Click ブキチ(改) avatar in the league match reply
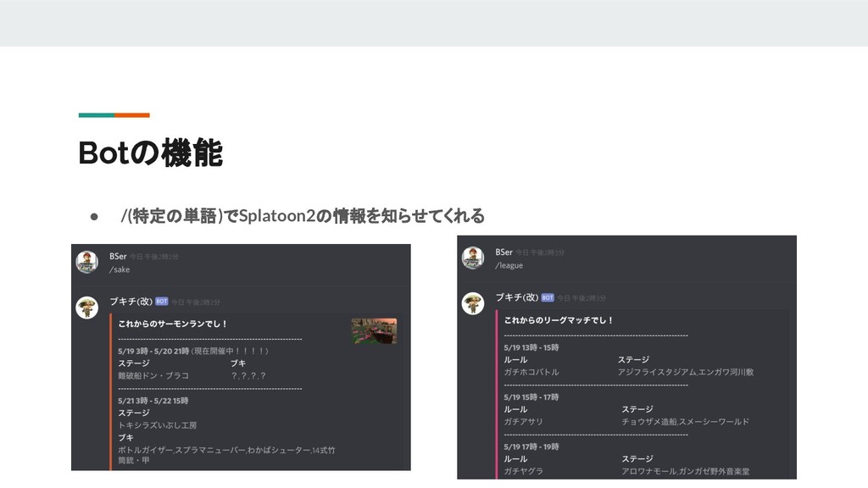This screenshot has width=868, height=488. (x=473, y=303)
